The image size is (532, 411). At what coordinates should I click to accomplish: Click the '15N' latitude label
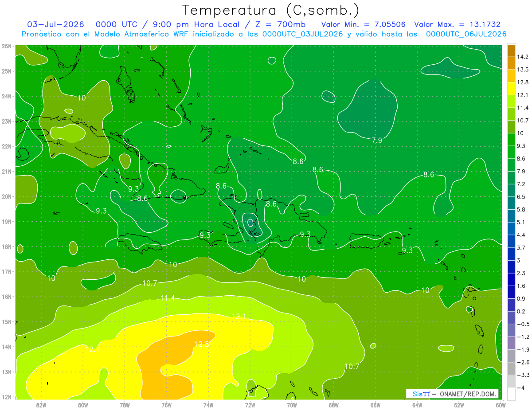pos(6,322)
